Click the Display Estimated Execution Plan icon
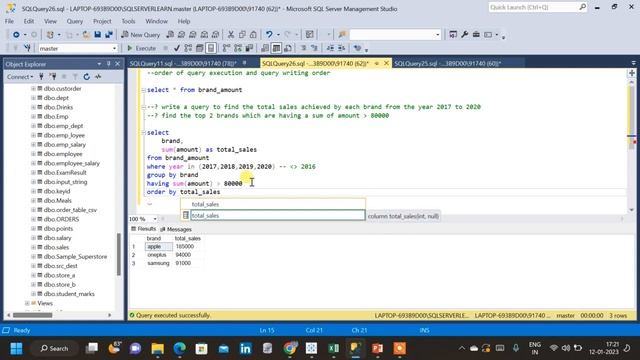The height and width of the screenshot is (360, 640). (x=188, y=48)
